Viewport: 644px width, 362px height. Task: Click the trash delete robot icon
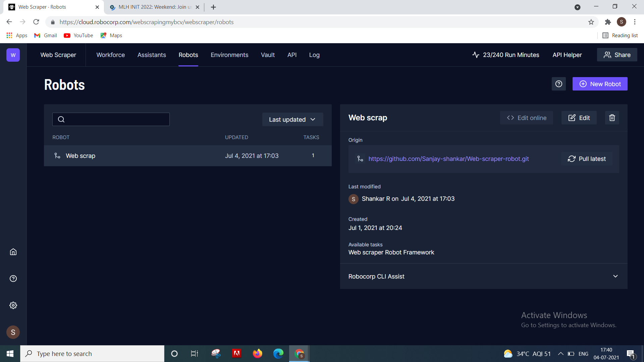[612, 118]
